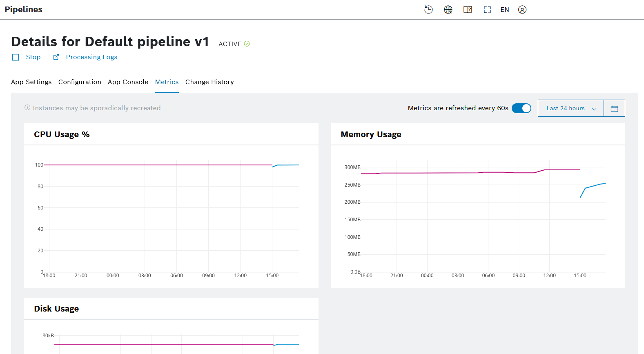The width and height of the screenshot is (644, 354).
Task: Click the square Stop icon box
Action: tap(16, 58)
